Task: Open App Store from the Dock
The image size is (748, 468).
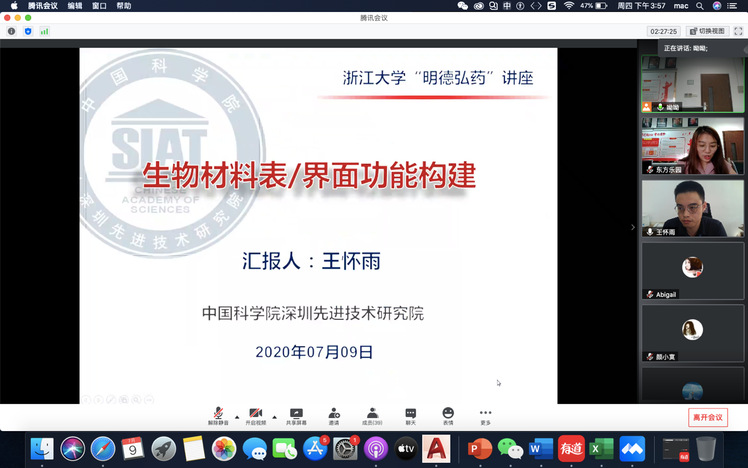Action: coord(315,448)
